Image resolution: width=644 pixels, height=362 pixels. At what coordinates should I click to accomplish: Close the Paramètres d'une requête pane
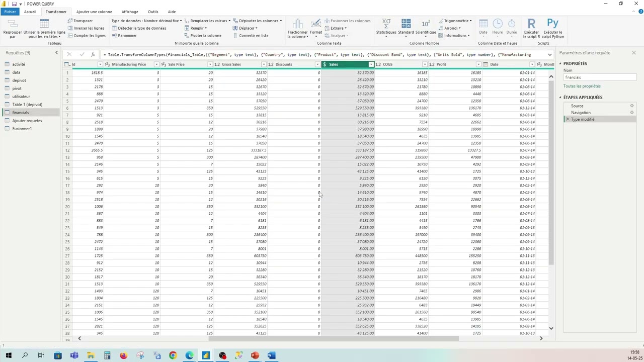[x=633, y=52]
